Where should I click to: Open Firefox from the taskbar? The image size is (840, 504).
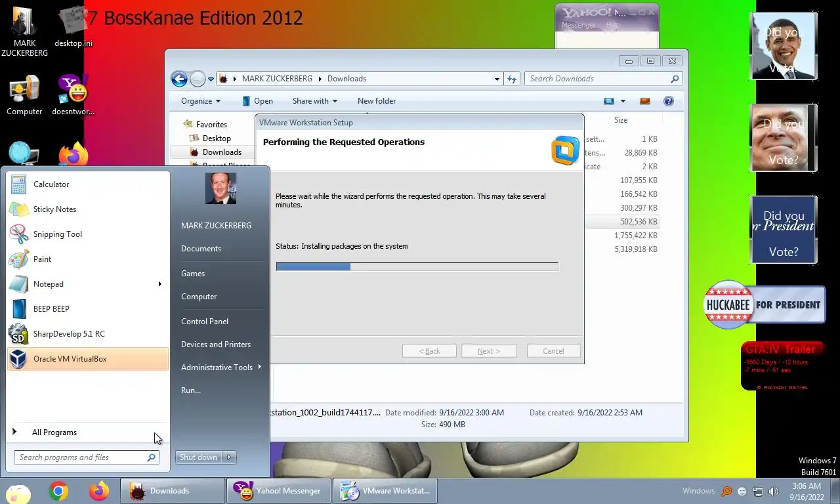pyautogui.click(x=99, y=491)
